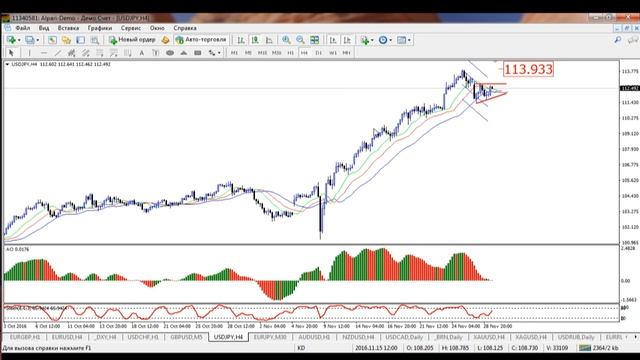Open the Файл menu
The width and height of the screenshot is (640, 360).
[x=23, y=28]
